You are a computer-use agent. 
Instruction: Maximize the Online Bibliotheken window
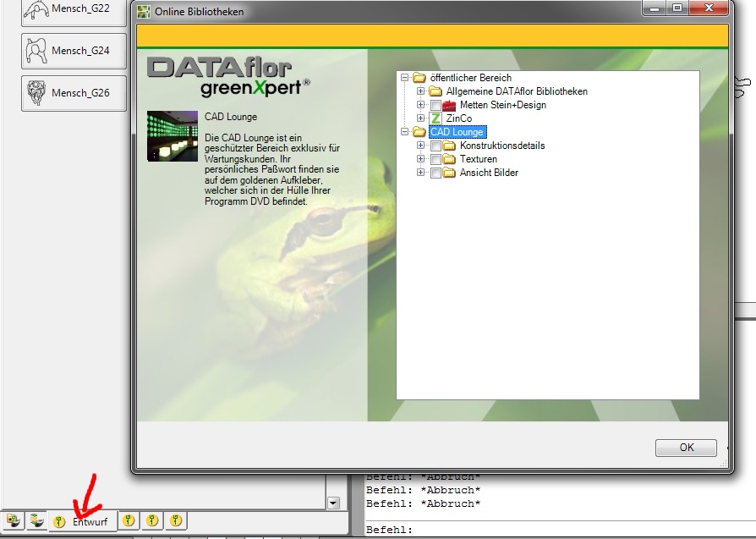pyautogui.click(x=677, y=8)
